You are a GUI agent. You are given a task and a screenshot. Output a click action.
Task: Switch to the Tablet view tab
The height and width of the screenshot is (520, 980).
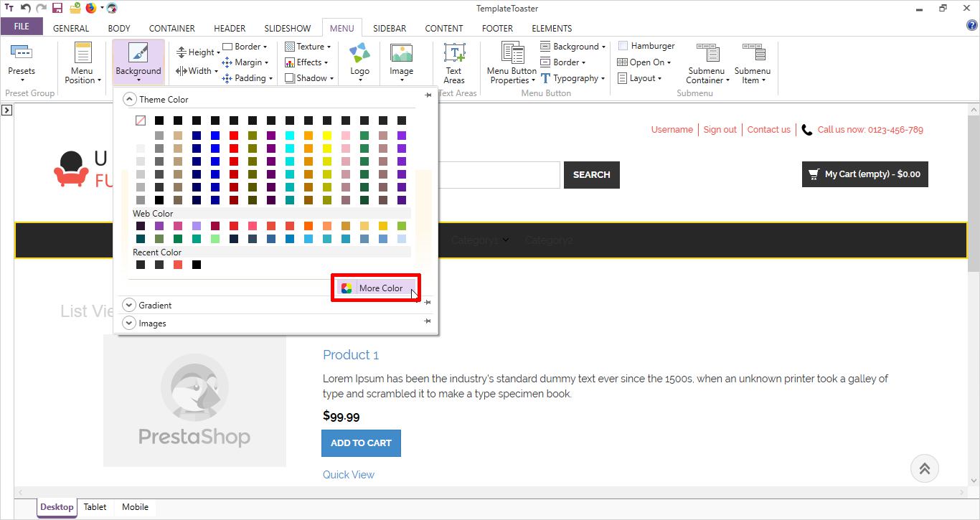point(95,507)
